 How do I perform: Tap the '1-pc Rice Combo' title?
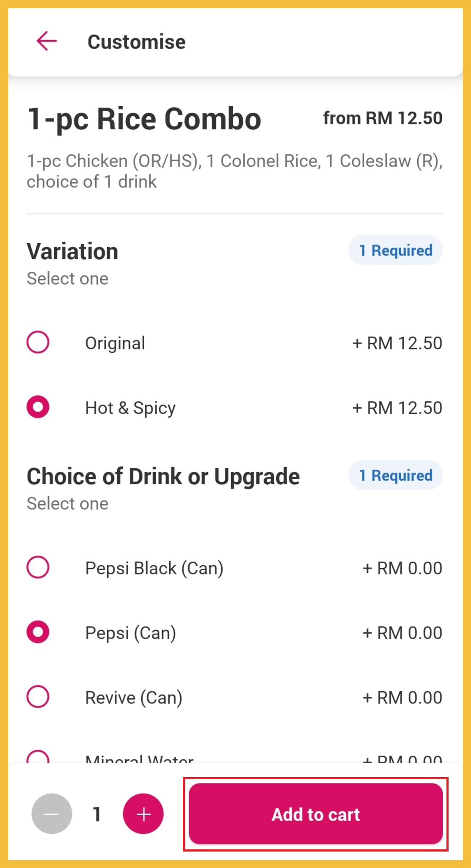144,119
